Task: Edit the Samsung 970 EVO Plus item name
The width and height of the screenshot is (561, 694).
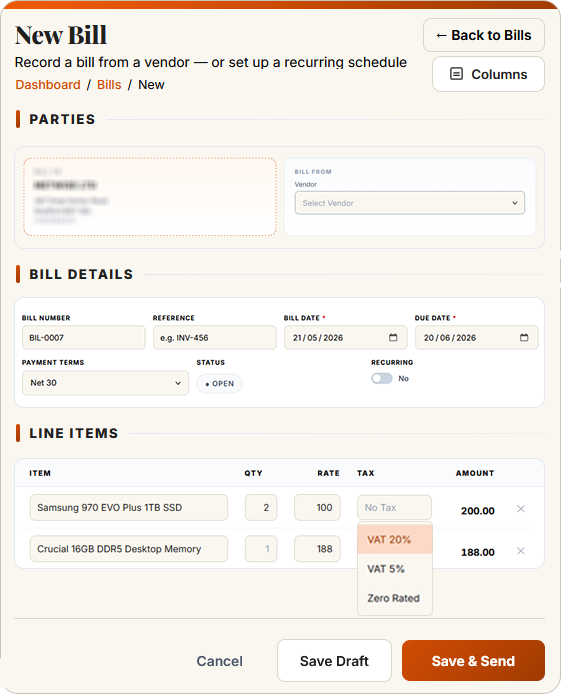Action: pyautogui.click(x=129, y=508)
